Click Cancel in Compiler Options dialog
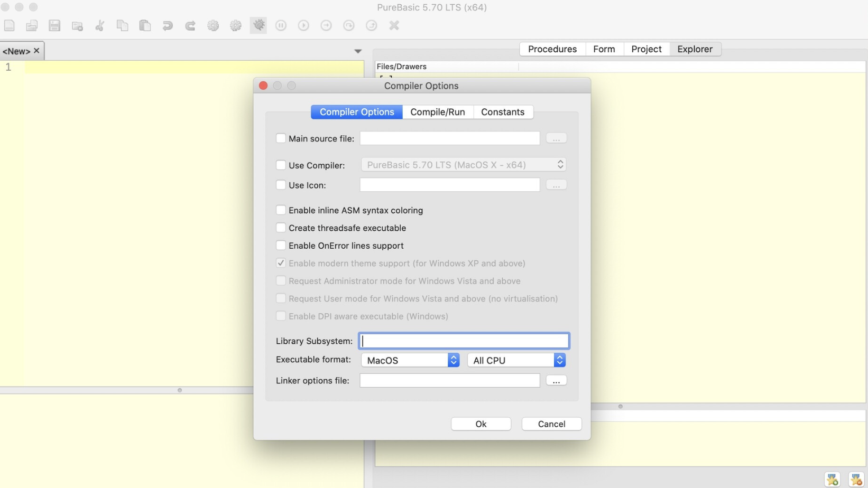868x488 pixels. 551,424
